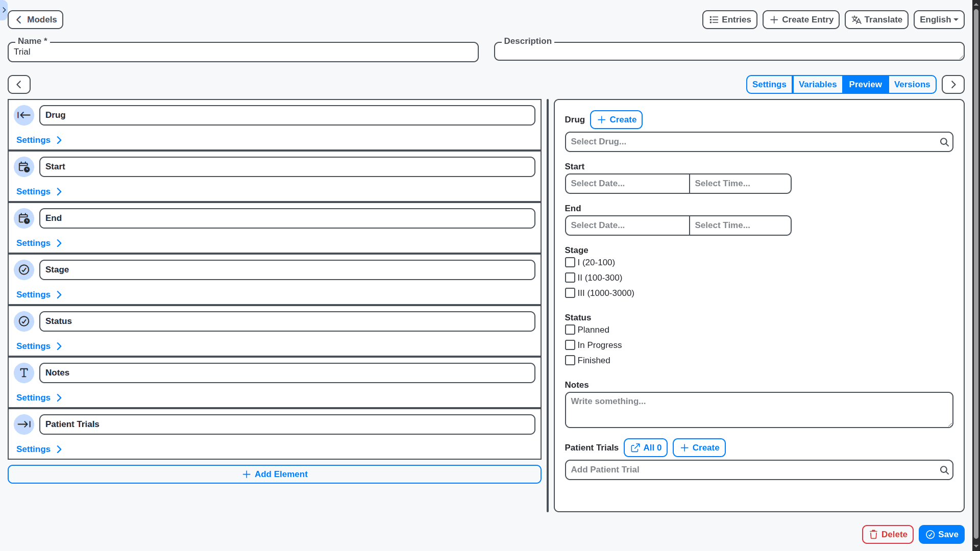The image size is (980, 551).
Task: Click the trash icon on the Delete button
Action: pyautogui.click(x=874, y=534)
